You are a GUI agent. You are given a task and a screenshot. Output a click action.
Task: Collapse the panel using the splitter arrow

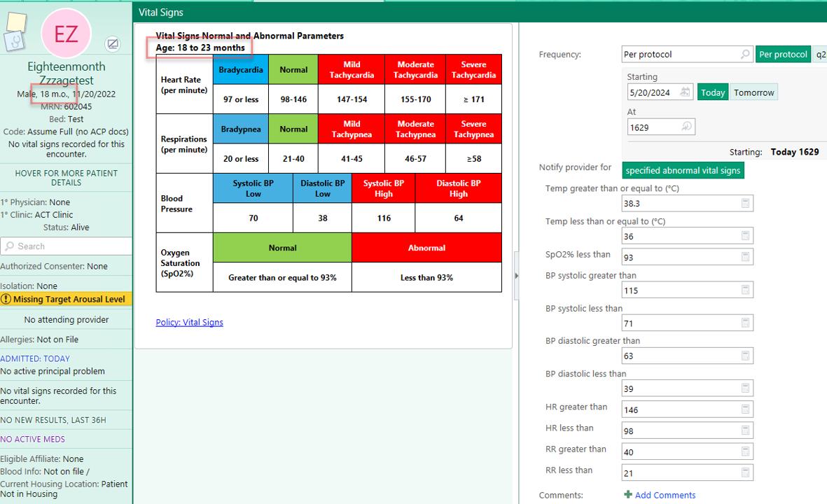516,276
